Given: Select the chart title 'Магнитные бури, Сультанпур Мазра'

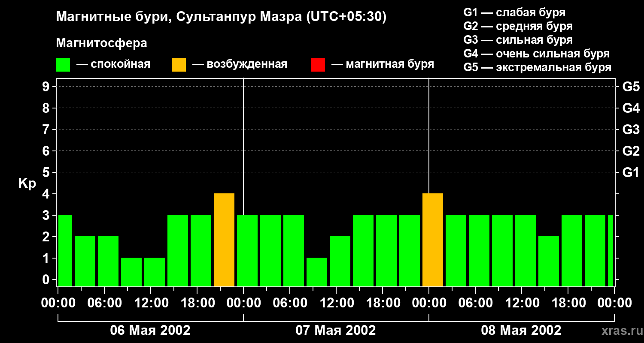Looking at the screenshot, I should click(178, 17).
